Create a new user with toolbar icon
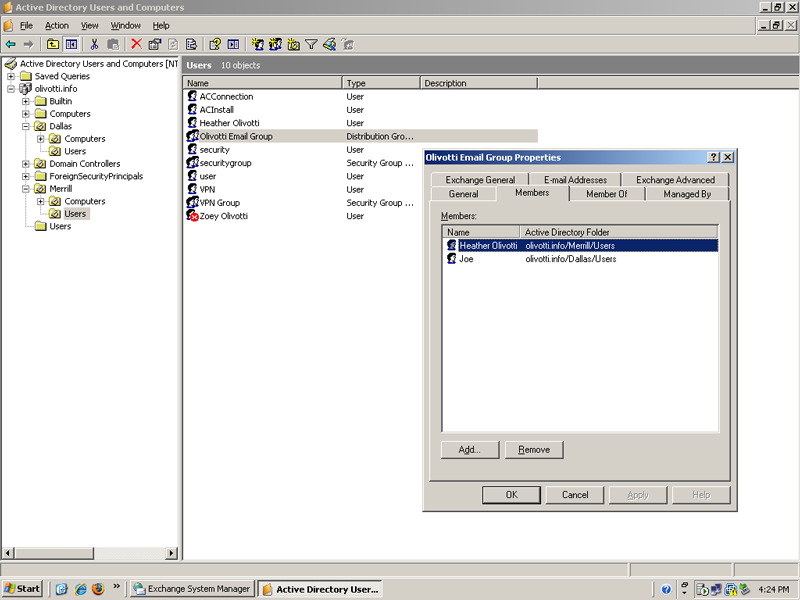The width and height of the screenshot is (800, 600). (x=258, y=44)
